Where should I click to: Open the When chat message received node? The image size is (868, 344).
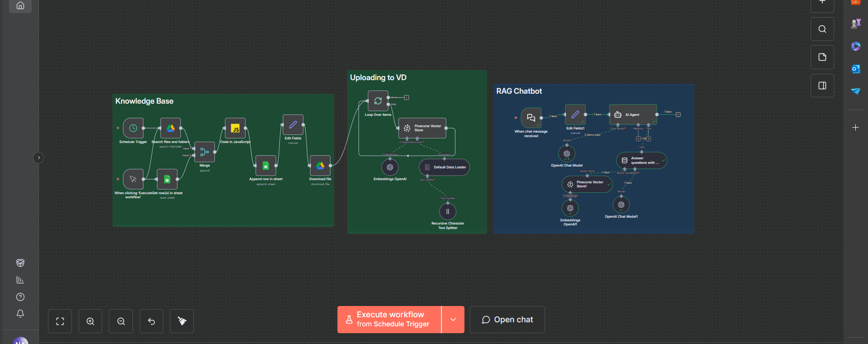point(531,118)
